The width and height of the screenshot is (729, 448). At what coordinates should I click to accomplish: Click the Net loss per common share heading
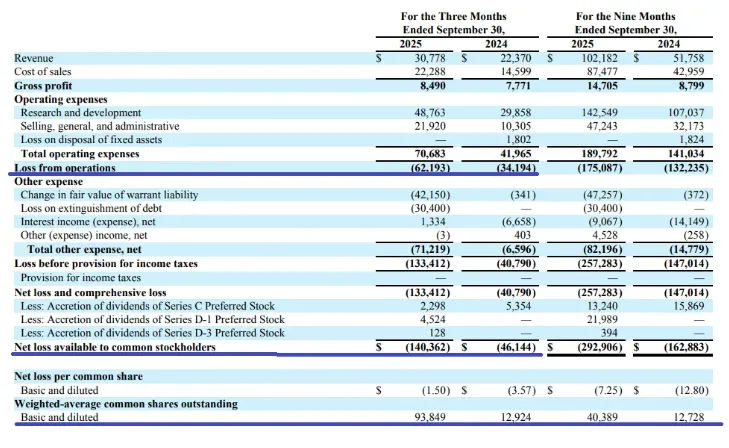(78, 376)
